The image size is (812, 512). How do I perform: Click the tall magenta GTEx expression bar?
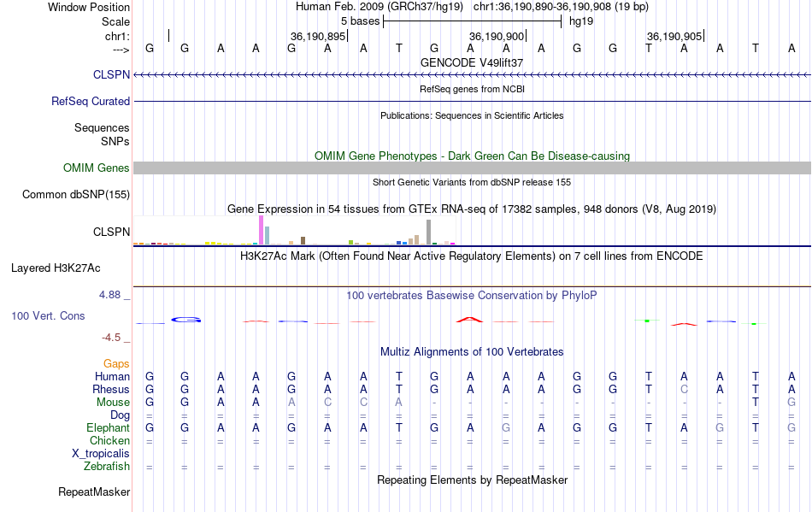point(261,230)
